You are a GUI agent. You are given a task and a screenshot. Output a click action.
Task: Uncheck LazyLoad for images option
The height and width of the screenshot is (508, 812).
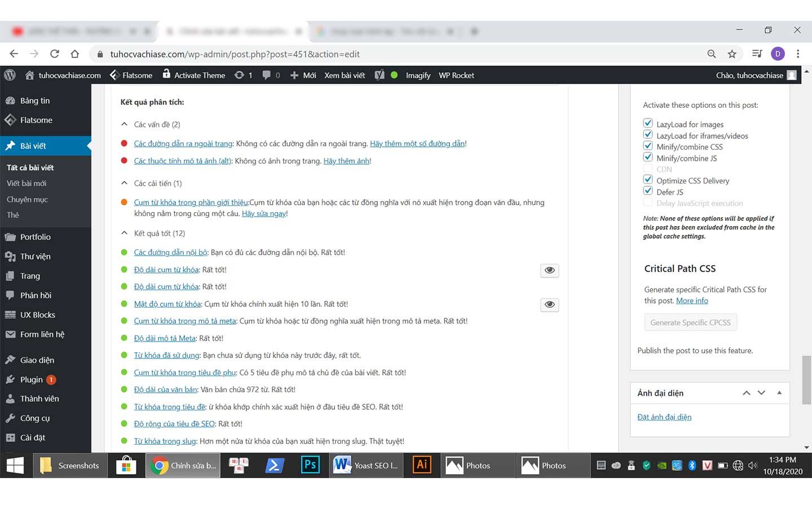pyautogui.click(x=648, y=124)
